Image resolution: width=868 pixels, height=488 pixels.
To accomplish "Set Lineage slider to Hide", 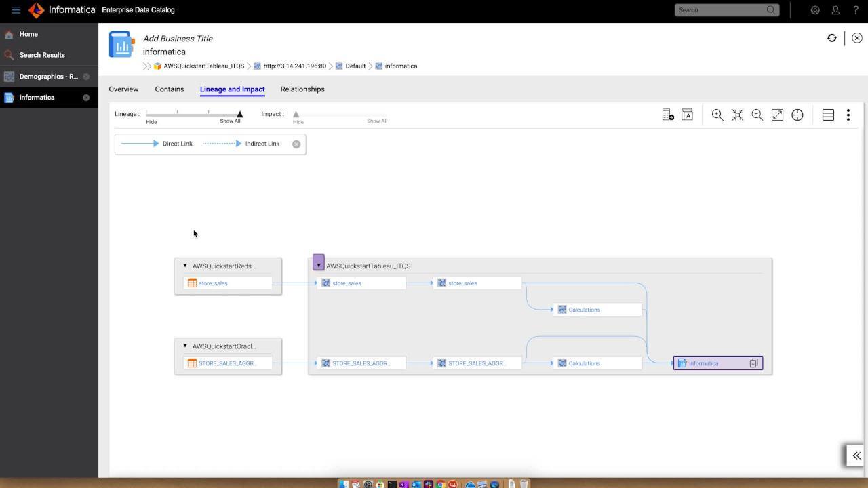I will 151,122.
